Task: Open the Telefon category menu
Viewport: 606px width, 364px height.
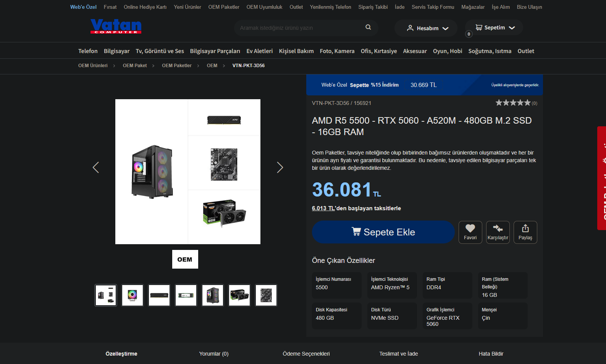Action: 88,51
